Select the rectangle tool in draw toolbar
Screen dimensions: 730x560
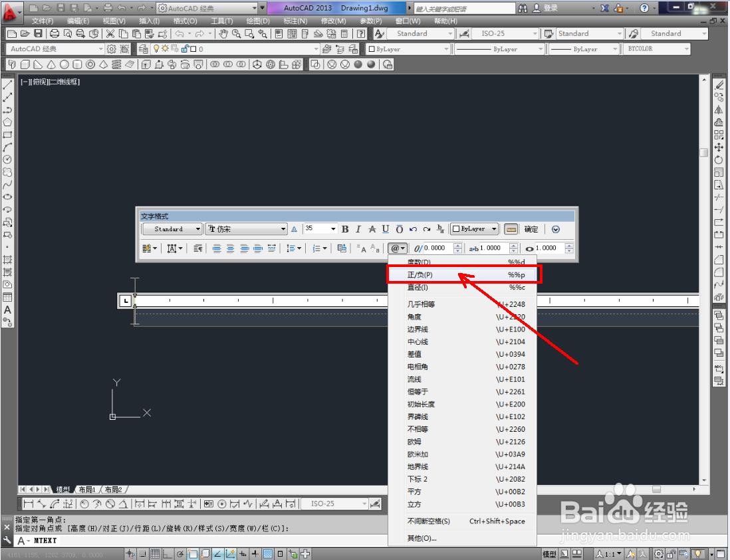(7, 135)
